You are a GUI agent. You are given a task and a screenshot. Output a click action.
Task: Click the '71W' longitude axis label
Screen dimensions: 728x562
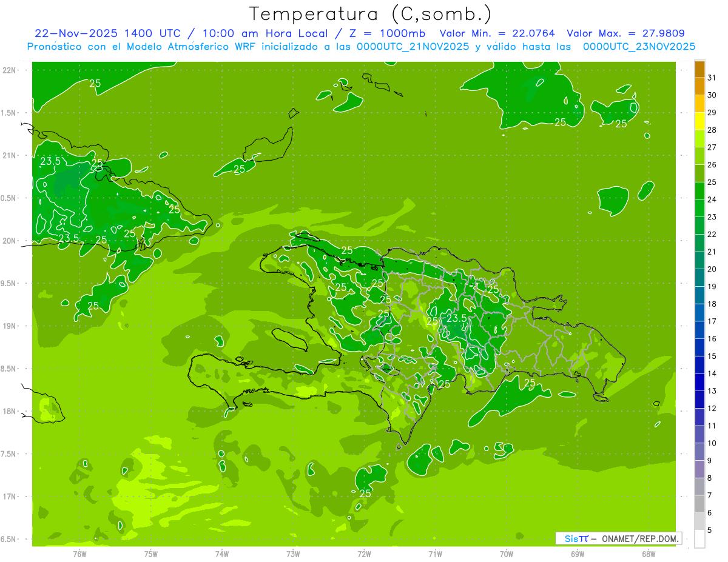coord(435,554)
